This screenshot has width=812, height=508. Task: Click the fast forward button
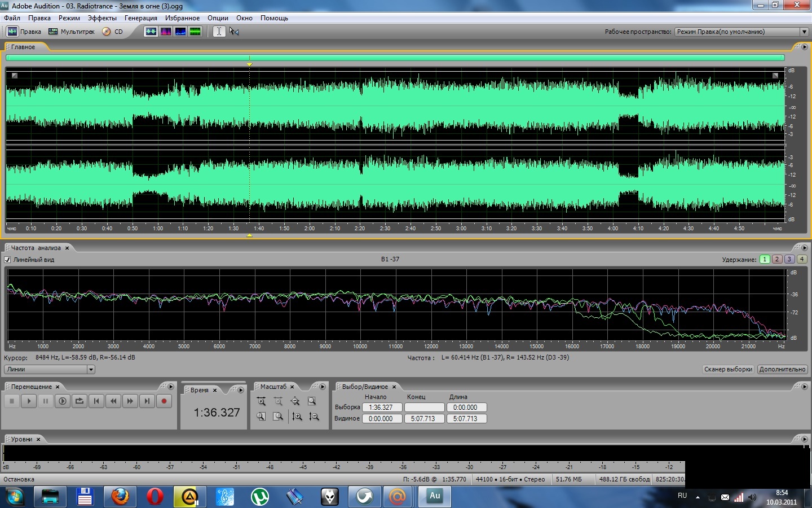click(x=130, y=401)
